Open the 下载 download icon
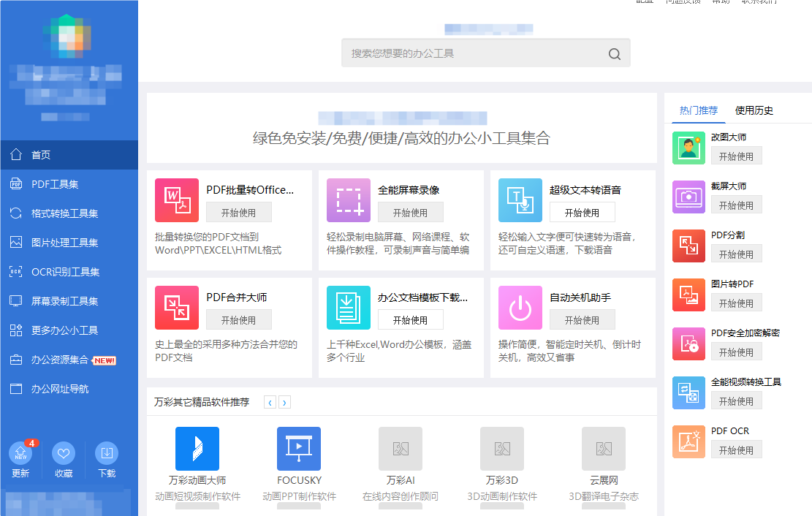The image size is (812, 516). click(x=105, y=455)
